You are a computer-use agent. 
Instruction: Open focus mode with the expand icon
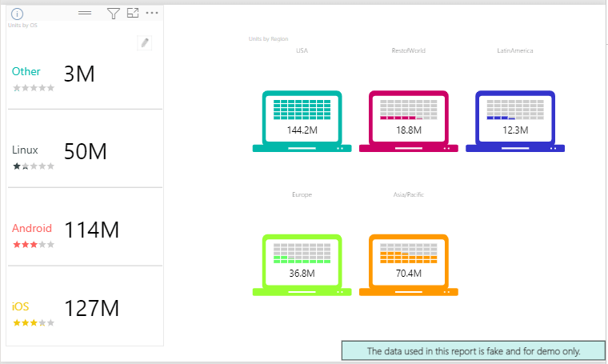(133, 13)
